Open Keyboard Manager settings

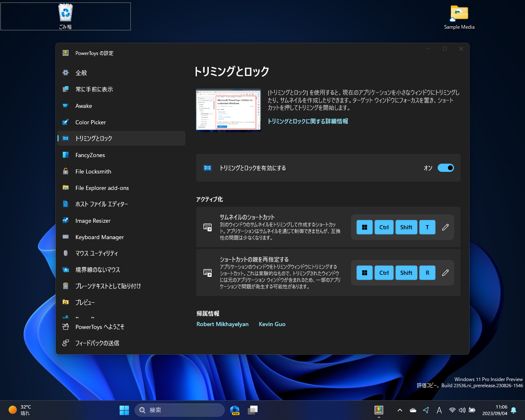(99, 237)
